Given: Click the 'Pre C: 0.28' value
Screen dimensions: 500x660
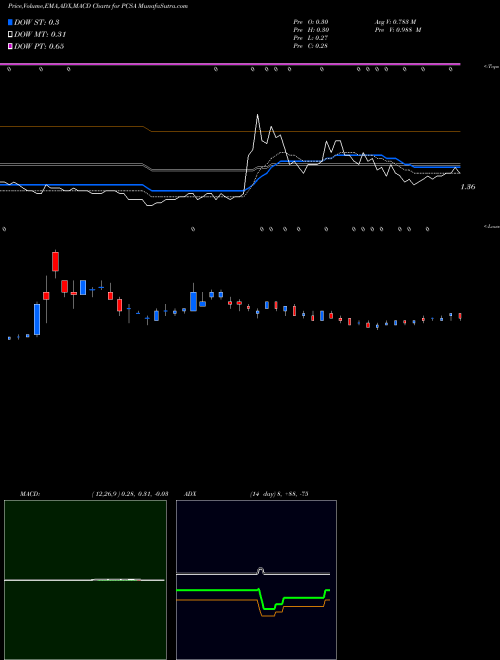Looking at the screenshot, I should point(311,46).
